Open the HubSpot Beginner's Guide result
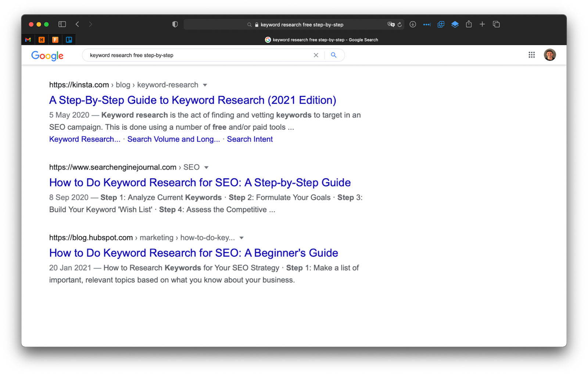This screenshot has width=588, height=375. (194, 253)
